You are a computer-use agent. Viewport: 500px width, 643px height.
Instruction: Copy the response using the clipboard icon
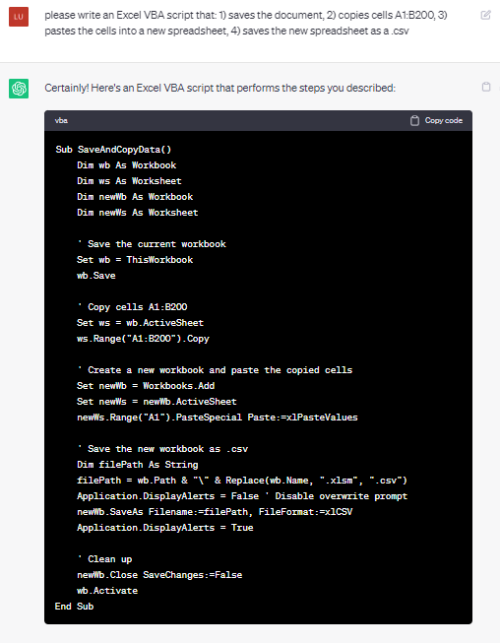486,87
